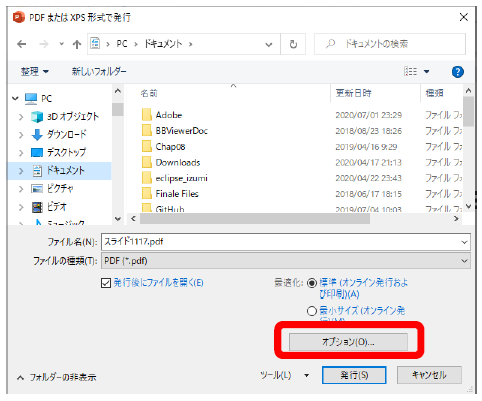
Task: Sort by 更新日時 column header
Action: [353, 93]
